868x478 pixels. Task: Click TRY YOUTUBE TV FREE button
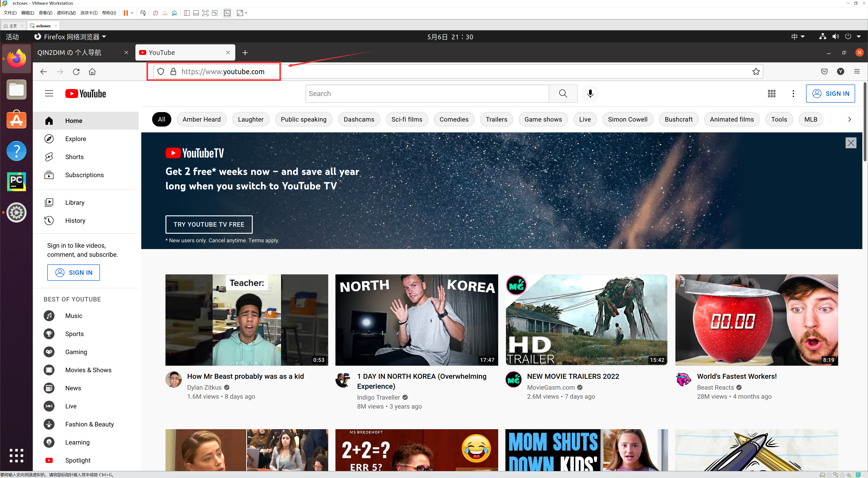coord(209,224)
